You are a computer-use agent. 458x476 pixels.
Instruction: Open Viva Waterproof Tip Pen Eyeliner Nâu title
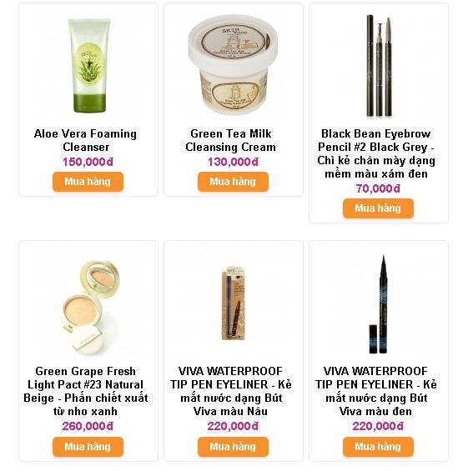[231, 391]
